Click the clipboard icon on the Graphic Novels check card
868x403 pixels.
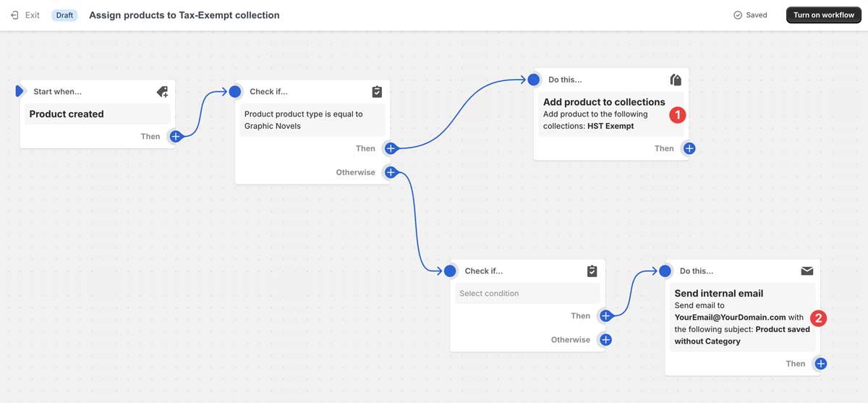[x=377, y=92]
